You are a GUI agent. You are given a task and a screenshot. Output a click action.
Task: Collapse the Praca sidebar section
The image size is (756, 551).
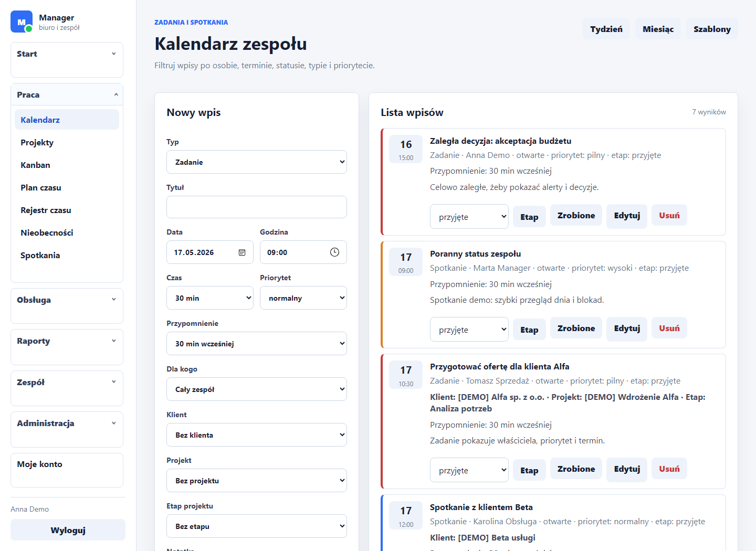(x=67, y=95)
